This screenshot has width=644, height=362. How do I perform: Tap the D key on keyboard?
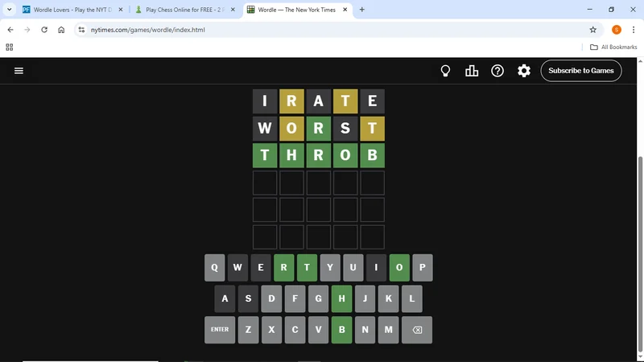271,298
